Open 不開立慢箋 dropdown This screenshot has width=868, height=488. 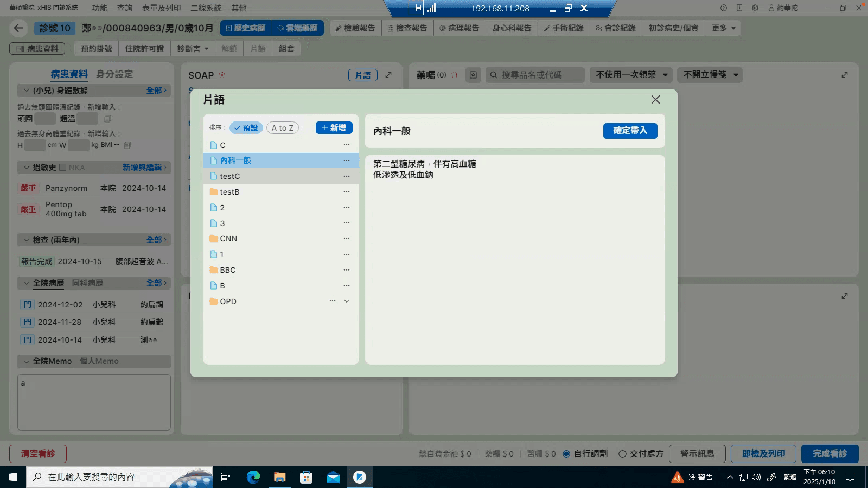[x=710, y=75]
